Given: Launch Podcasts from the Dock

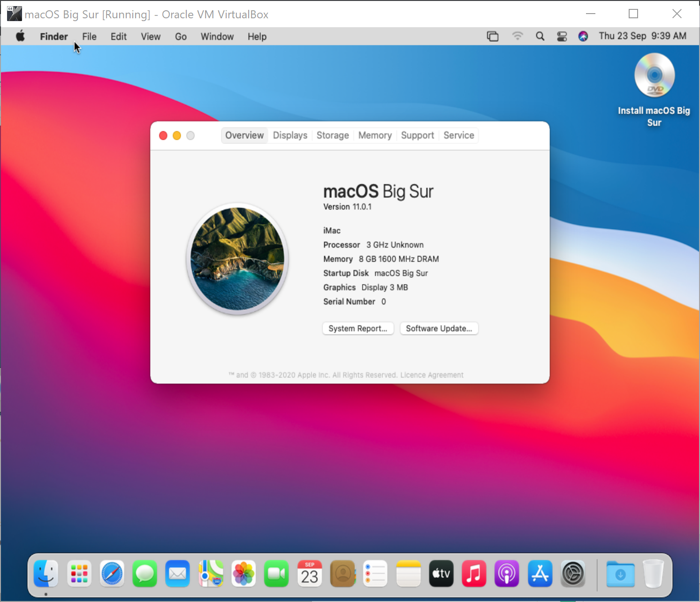Looking at the screenshot, I should (x=507, y=573).
